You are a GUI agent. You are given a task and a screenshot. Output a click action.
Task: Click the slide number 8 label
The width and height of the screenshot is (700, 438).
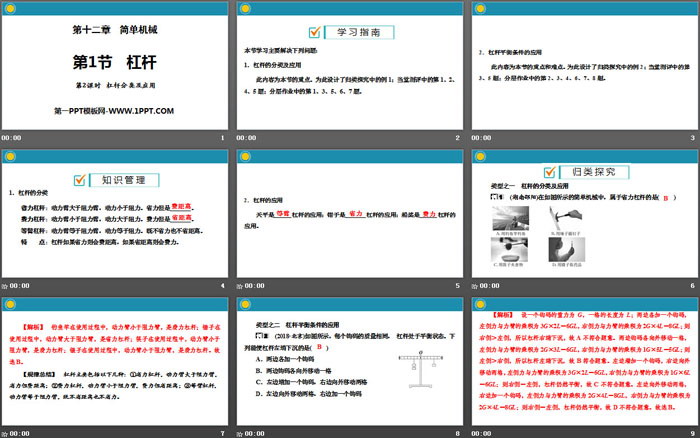pyautogui.click(x=456, y=433)
